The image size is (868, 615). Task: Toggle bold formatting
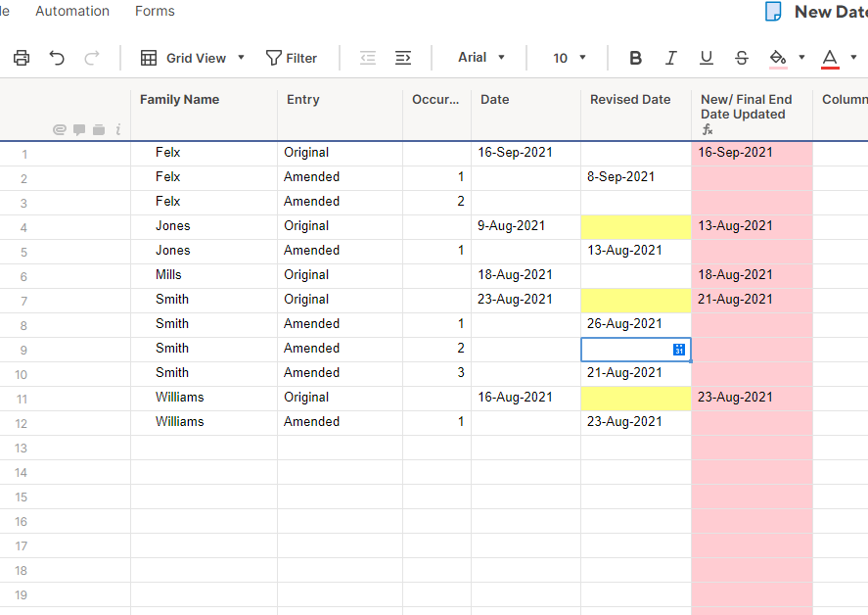(635, 58)
